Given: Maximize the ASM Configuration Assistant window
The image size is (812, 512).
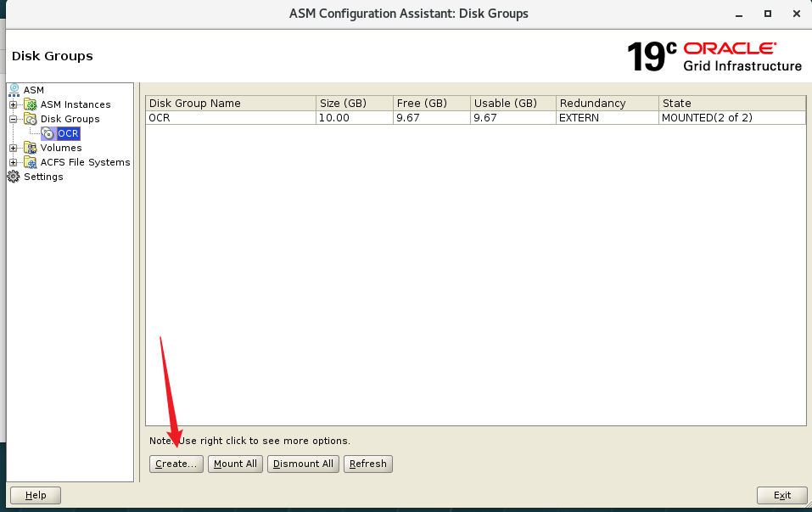Looking at the screenshot, I should (768, 14).
